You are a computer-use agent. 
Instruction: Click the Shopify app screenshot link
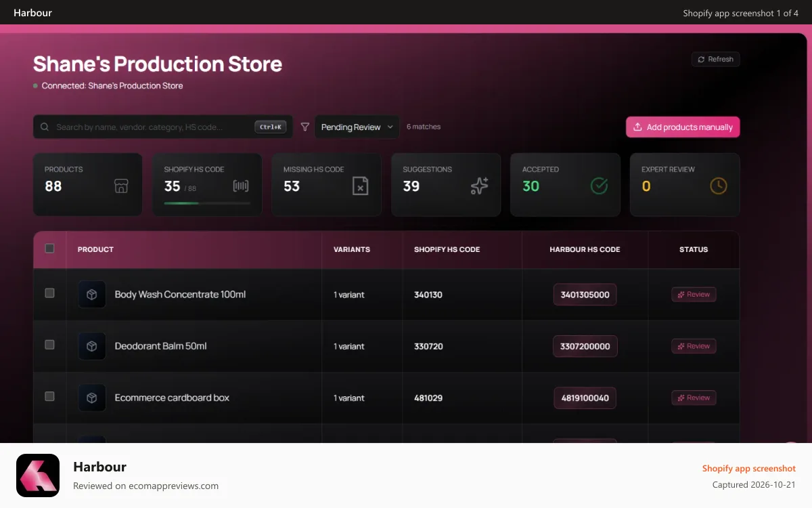pos(749,468)
